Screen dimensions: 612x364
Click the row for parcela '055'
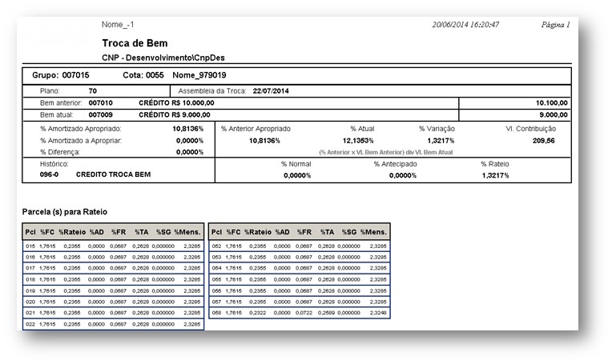click(x=300, y=279)
